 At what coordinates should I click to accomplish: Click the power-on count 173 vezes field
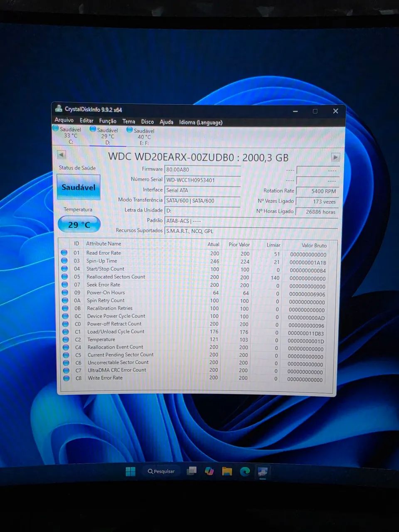[317, 202]
